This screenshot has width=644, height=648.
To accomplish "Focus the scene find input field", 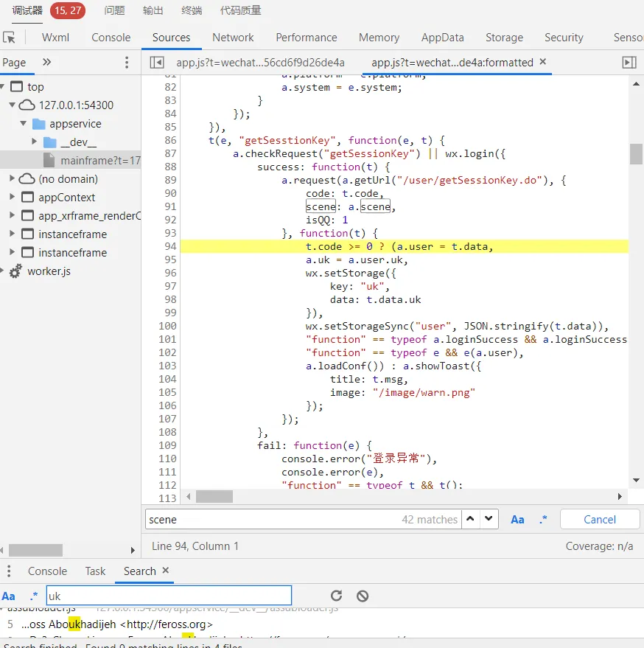I will [x=273, y=520].
